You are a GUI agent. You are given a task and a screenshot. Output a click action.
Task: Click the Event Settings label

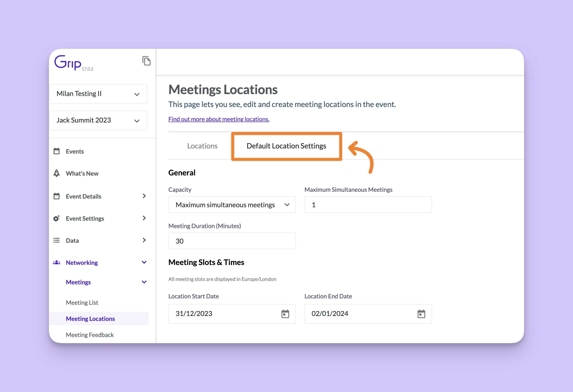[85, 219]
